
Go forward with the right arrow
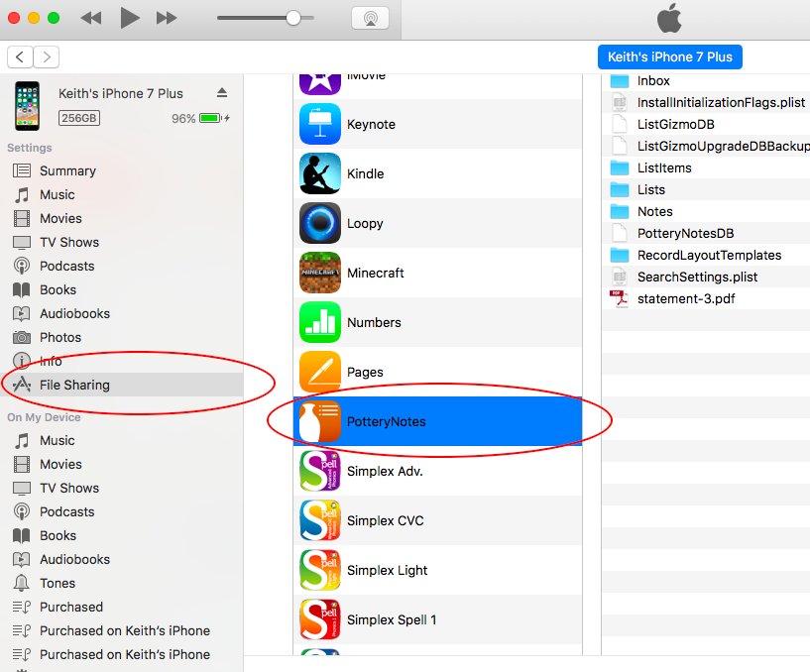coord(47,56)
